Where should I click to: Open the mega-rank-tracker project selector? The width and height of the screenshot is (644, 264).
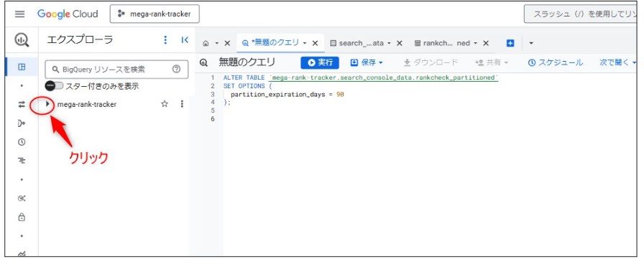[x=155, y=14]
